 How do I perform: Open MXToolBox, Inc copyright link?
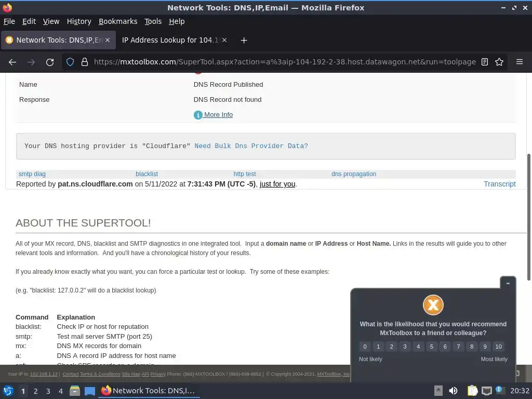tap(333, 374)
